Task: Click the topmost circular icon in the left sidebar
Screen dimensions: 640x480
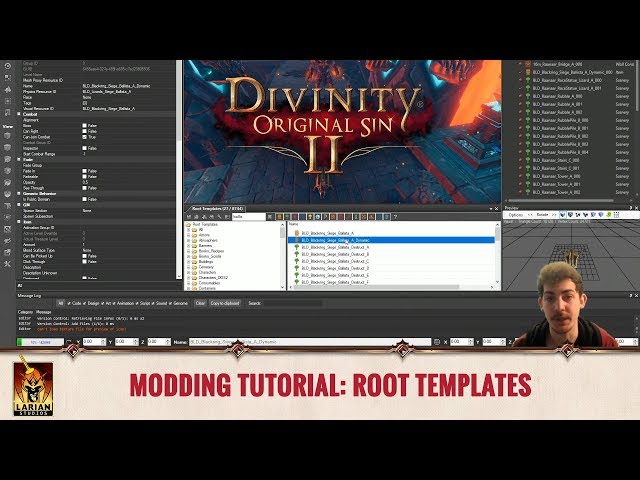Action: tap(7, 66)
